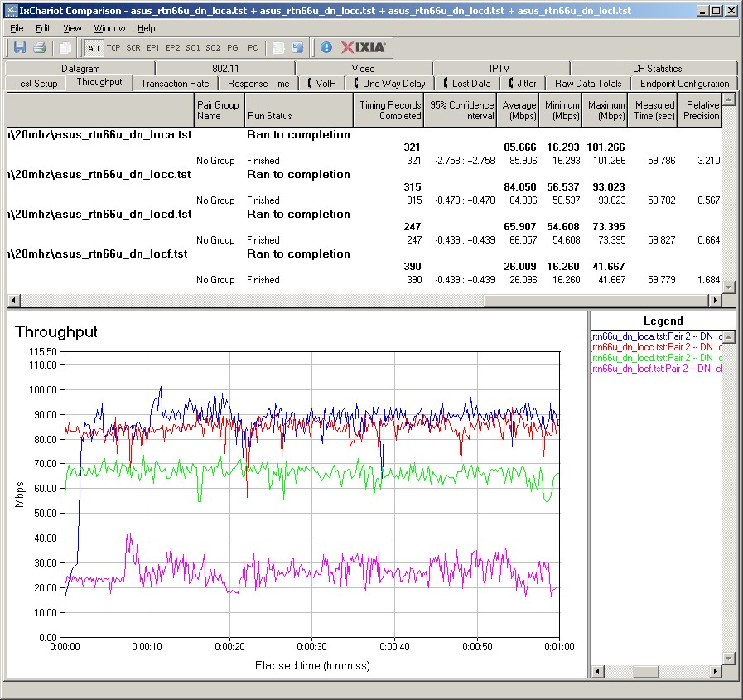Switch to the Raw Data Totals tab
Viewport: 743px width, 700px height.
point(588,84)
